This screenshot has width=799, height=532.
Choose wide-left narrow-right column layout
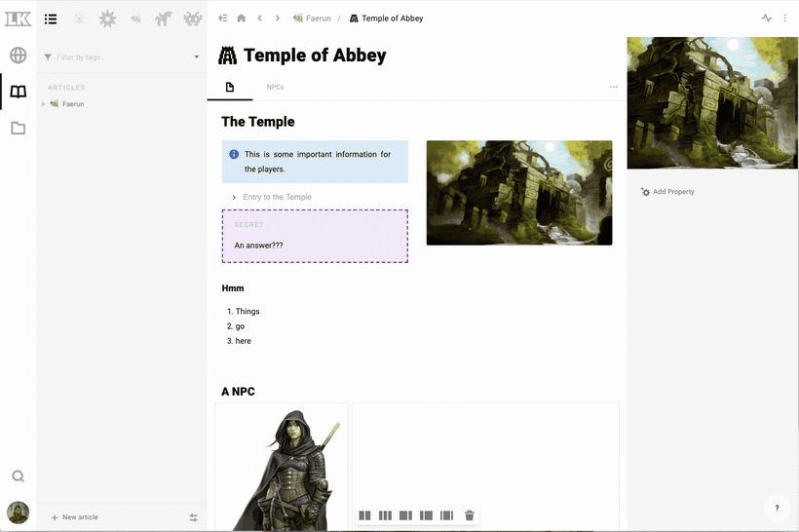pyautogui.click(x=405, y=515)
